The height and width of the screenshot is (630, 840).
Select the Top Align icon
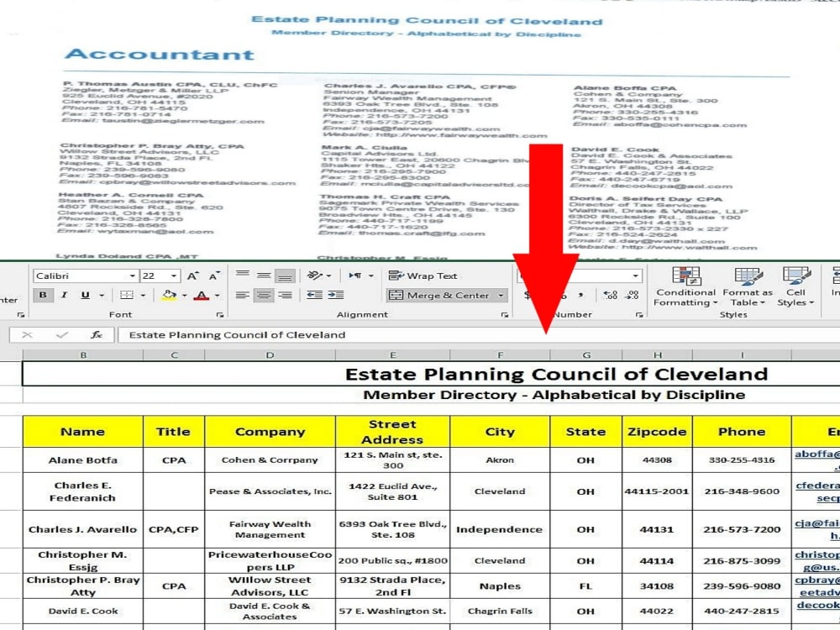pyautogui.click(x=243, y=276)
